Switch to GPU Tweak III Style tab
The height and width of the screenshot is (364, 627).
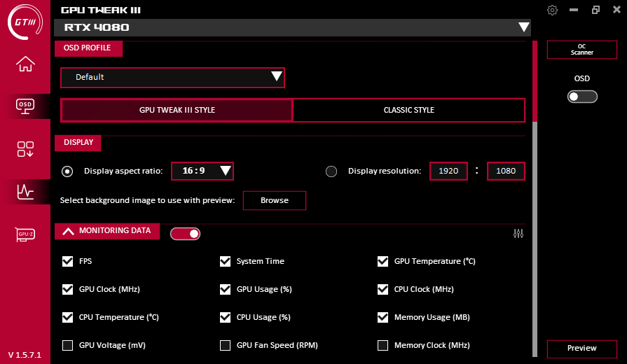pos(177,110)
